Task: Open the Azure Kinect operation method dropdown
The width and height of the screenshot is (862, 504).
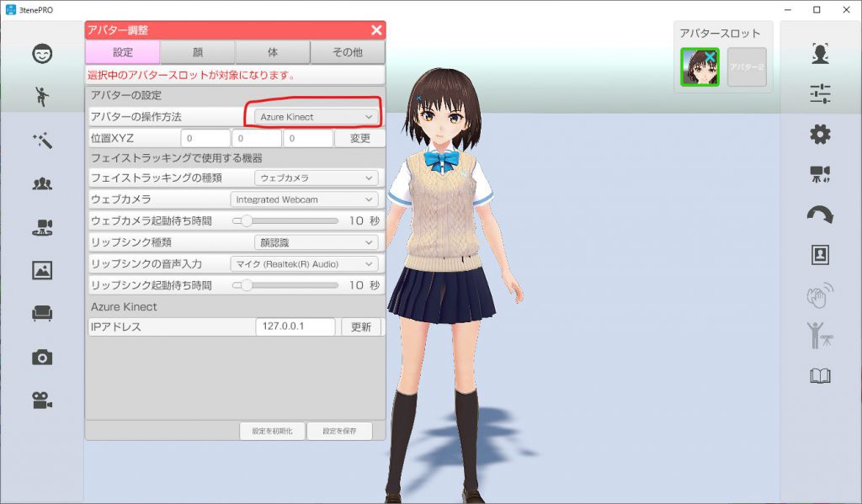Action: pyautogui.click(x=317, y=117)
